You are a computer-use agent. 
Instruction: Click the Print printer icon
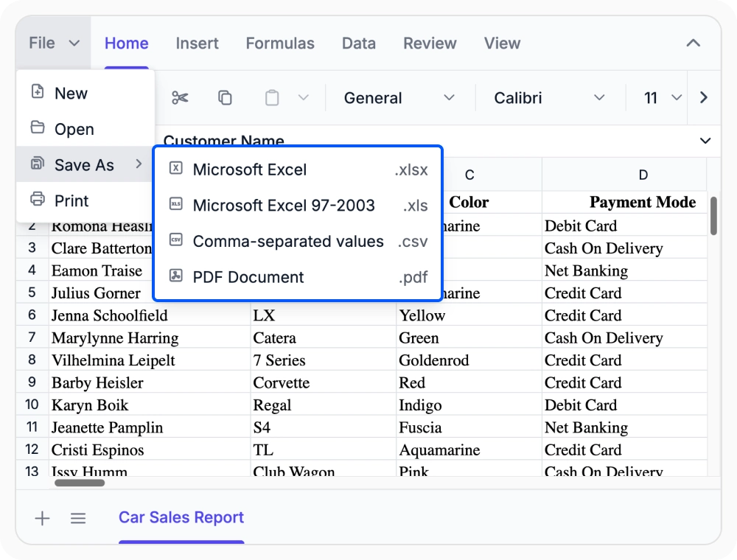coord(38,199)
